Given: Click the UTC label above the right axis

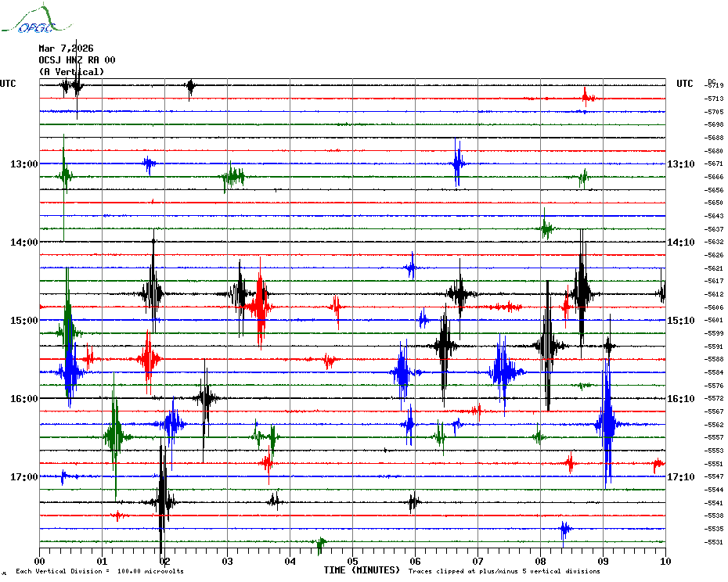Looking at the screenshot, I should (x=684, y=84).
